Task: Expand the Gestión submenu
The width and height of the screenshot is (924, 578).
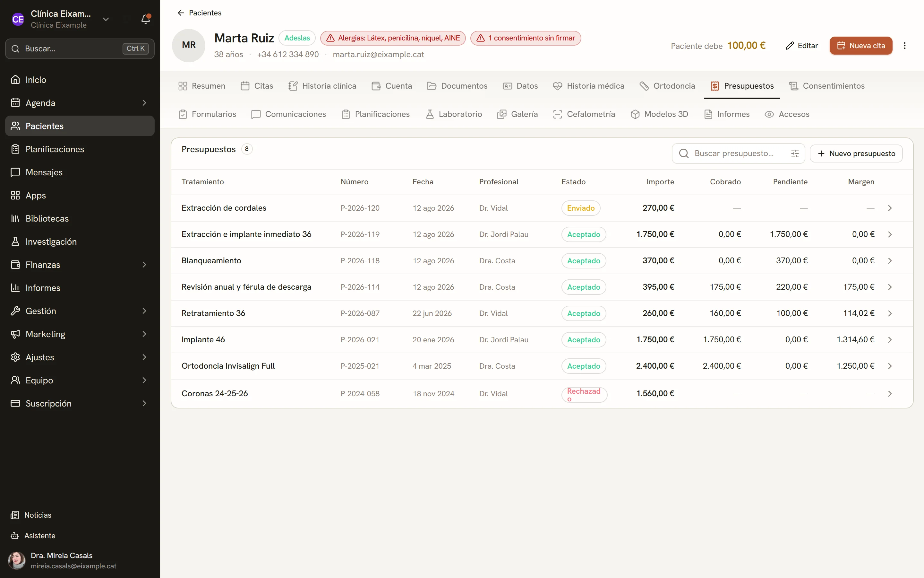Action: (x=144, y=311)
